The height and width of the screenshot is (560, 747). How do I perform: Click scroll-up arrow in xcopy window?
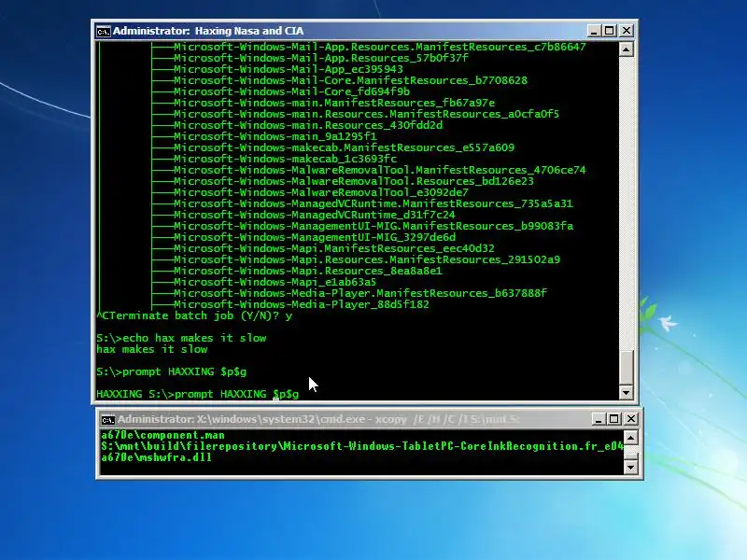(x=631, y=438)
